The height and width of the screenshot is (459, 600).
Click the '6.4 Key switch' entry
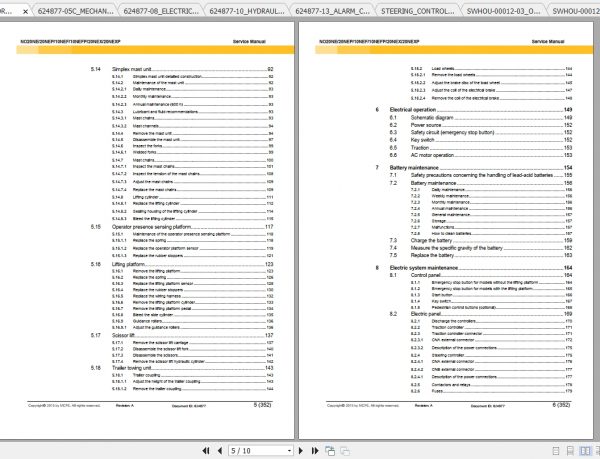click(x=481, y=140)
